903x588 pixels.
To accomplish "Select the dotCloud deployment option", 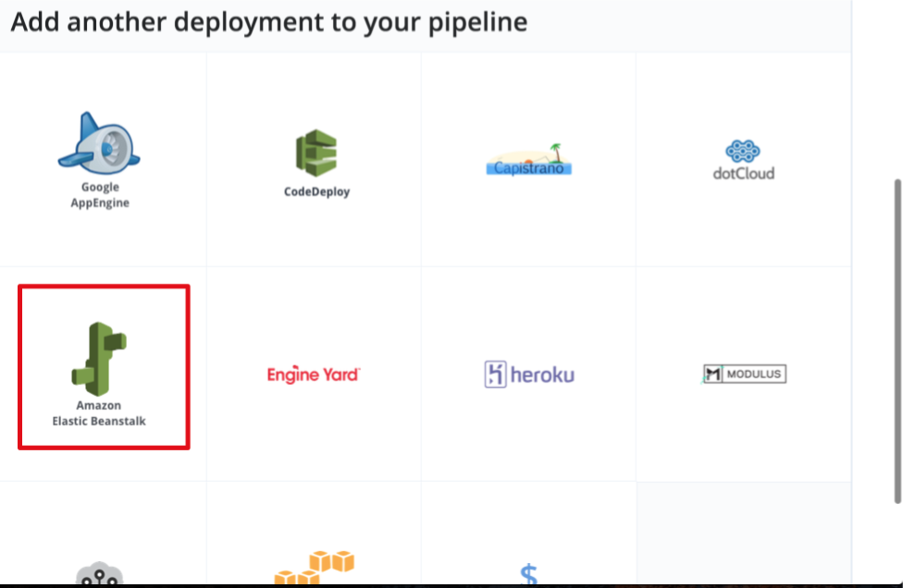I will click(744, 159).
